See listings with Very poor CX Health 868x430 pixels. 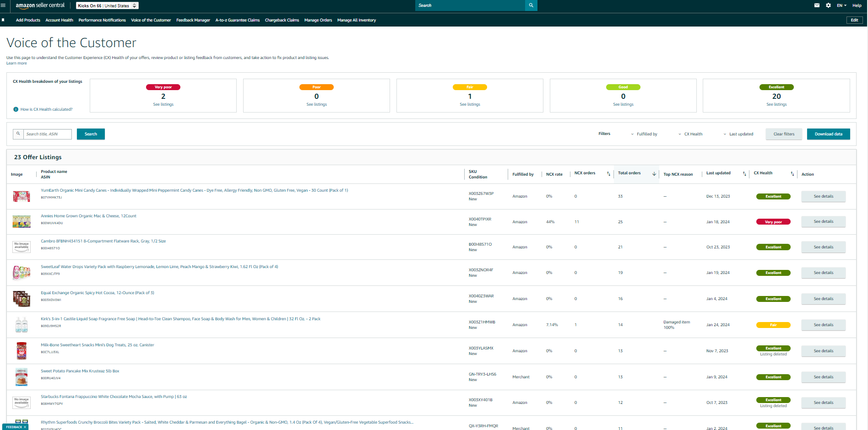[x=163, y=104]
